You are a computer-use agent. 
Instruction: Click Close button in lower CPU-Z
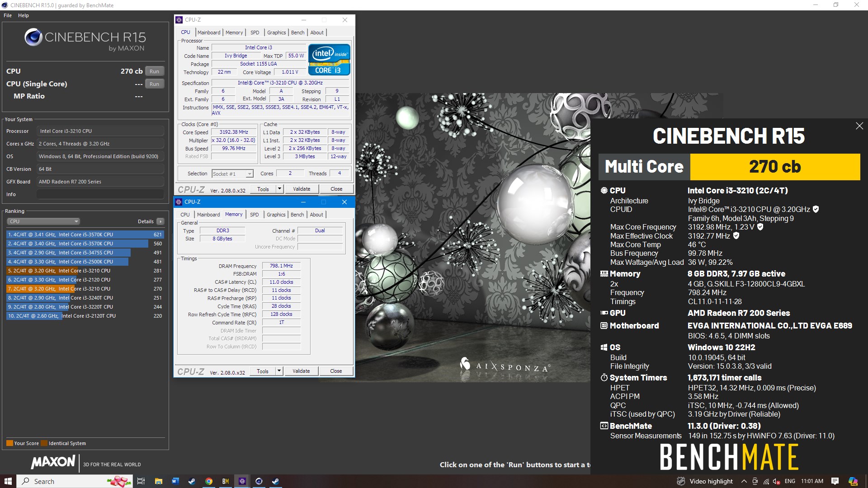point(336,371)
